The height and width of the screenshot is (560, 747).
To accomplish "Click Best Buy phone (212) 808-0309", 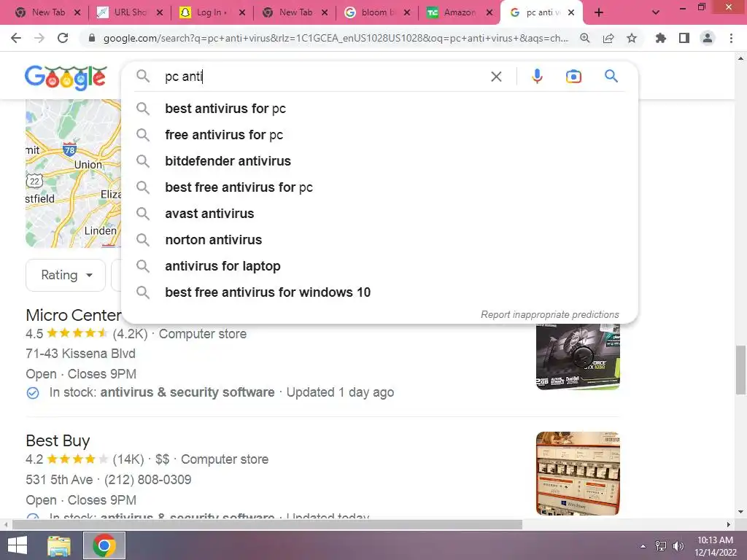I will [x=147, y=480].
